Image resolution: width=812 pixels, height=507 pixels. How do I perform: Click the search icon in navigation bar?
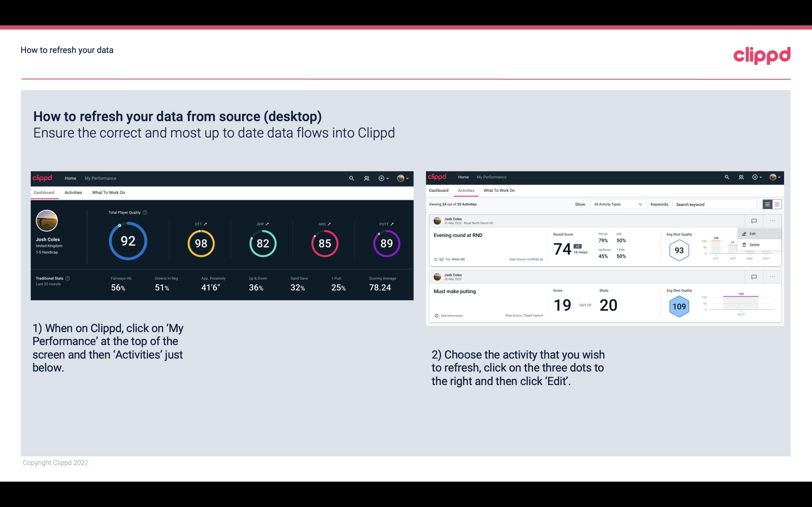pos(351,178)
